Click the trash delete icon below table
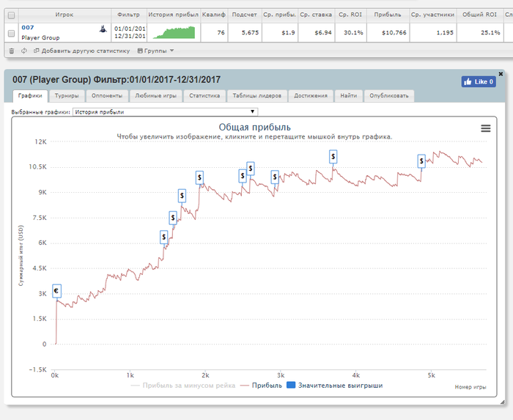Screen dimensions: 513x420 [12, 51]
